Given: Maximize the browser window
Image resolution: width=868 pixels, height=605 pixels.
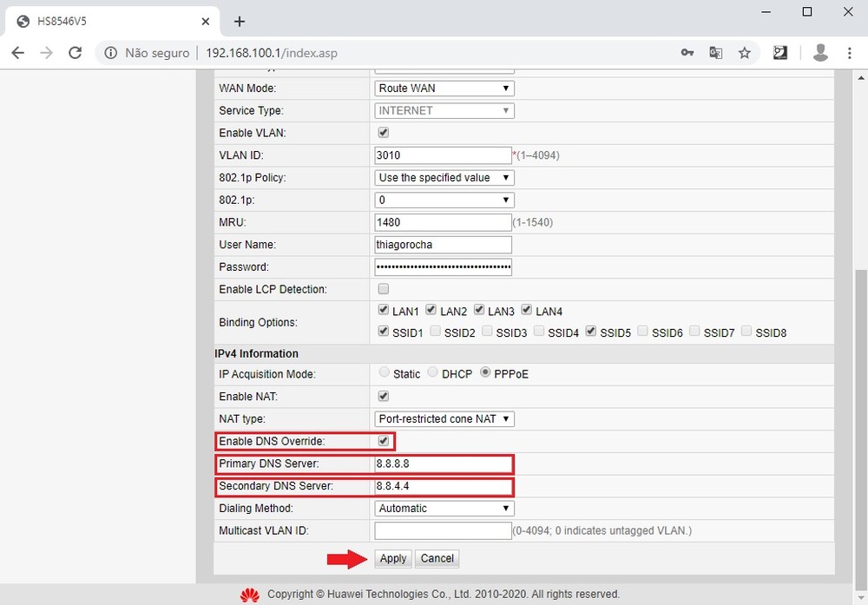Looking at the screenshot, I should pyautogui.click(x=807, y=11).
